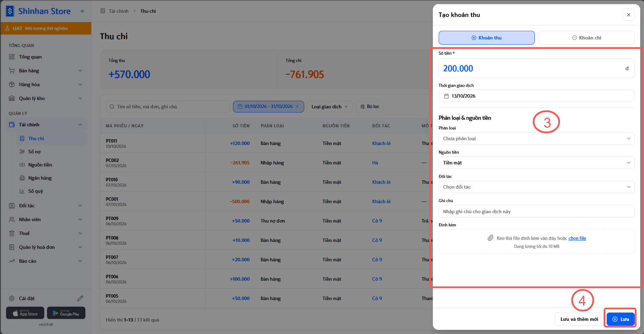Open the Nguồn tiền submenu item
The height and width of the screenshot is (334, 644).
(x=52, y=165)
